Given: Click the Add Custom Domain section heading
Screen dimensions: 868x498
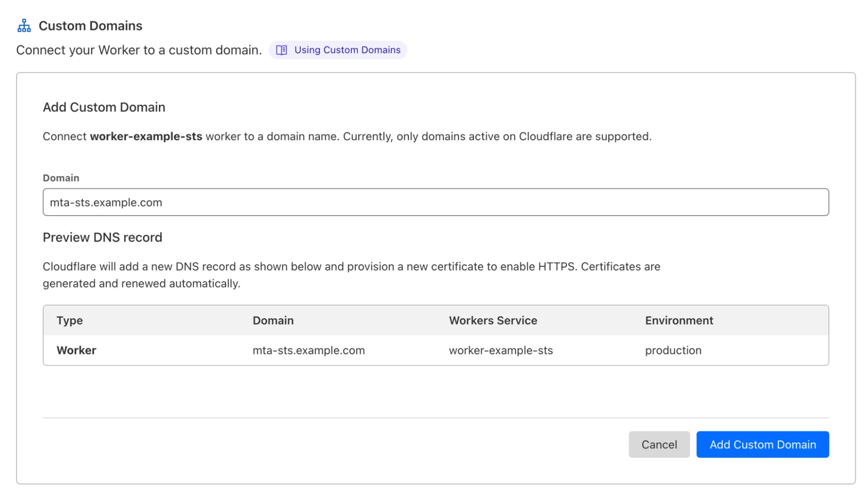Looking at the screenshot, I should (103, 107).
